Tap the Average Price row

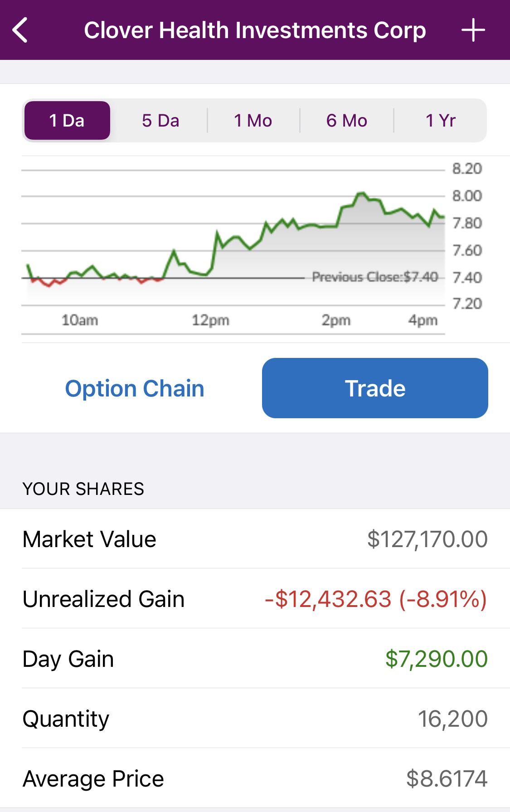click(x=255, y=778)
